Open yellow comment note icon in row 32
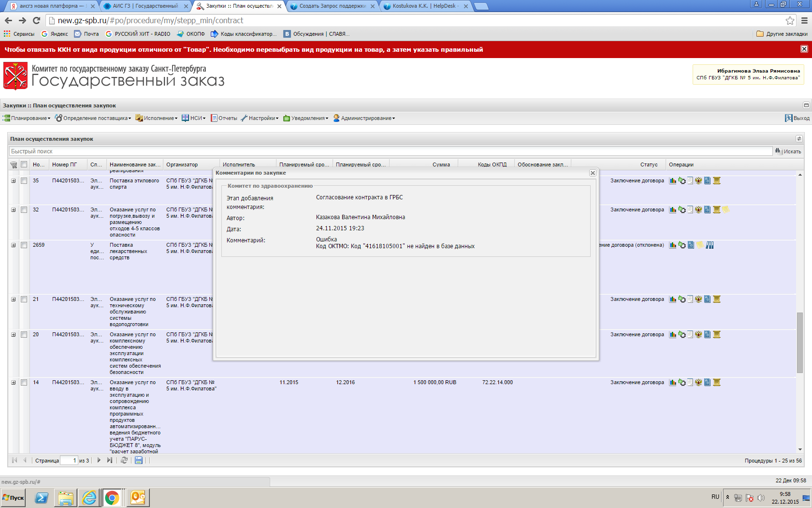This screenshot has height=508, width=812. point(725,210)
